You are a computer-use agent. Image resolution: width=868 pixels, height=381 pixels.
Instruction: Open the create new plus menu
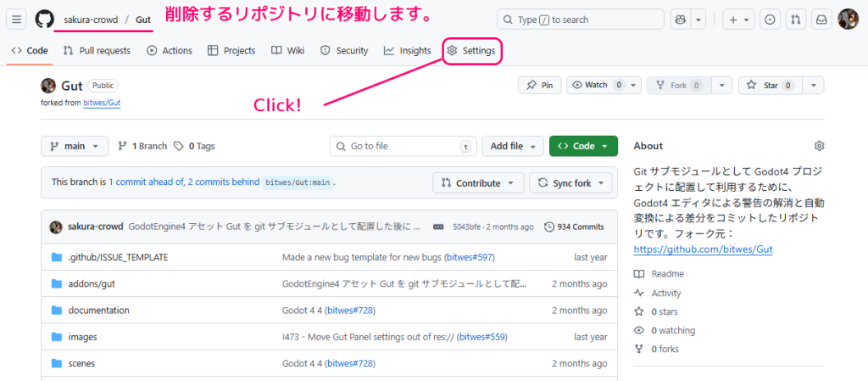[739, 20]
